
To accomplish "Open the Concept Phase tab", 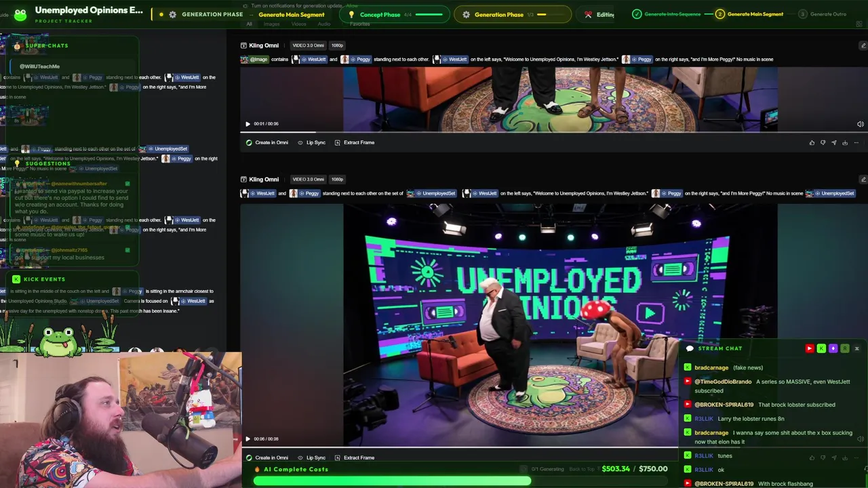I will 395,14.
